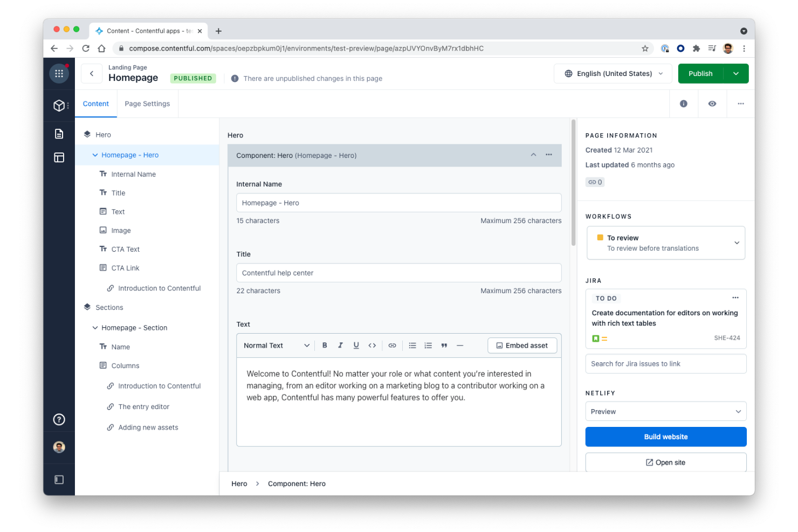Open the Normal Text style dropdown
The height and width of the screenshot is (532, 798).
[276, 346]
